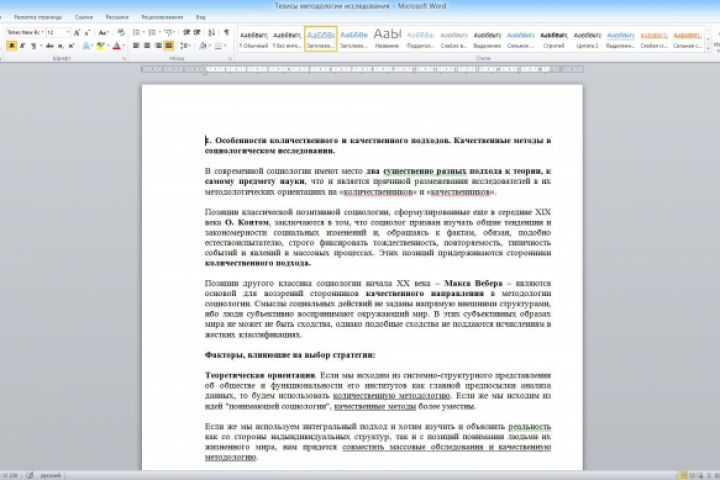Viewport: 720px width, 480px height.
Task: Open the font size dropdown
Action: point(68,33)
